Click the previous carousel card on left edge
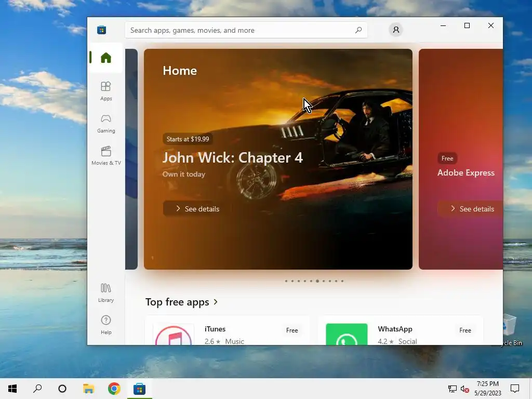Screen dimensions: 532x399 tap(131, 159)
